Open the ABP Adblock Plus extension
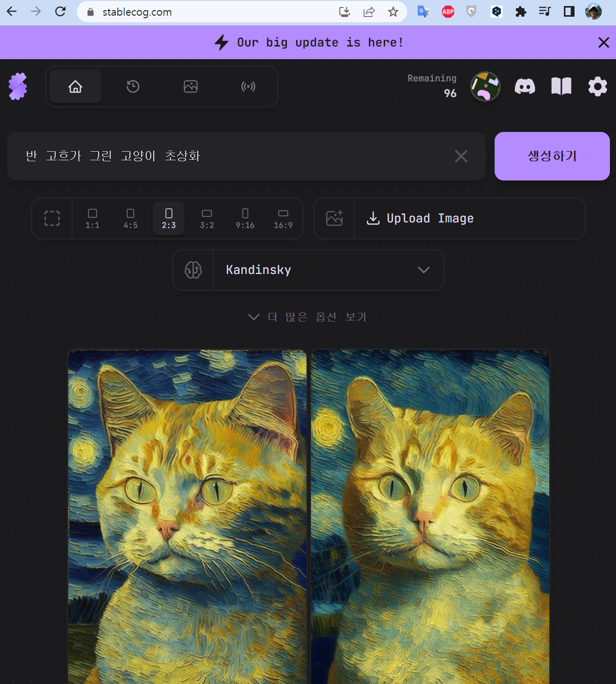The width and height of the screenshot is (616, 684). click(448, 12)
